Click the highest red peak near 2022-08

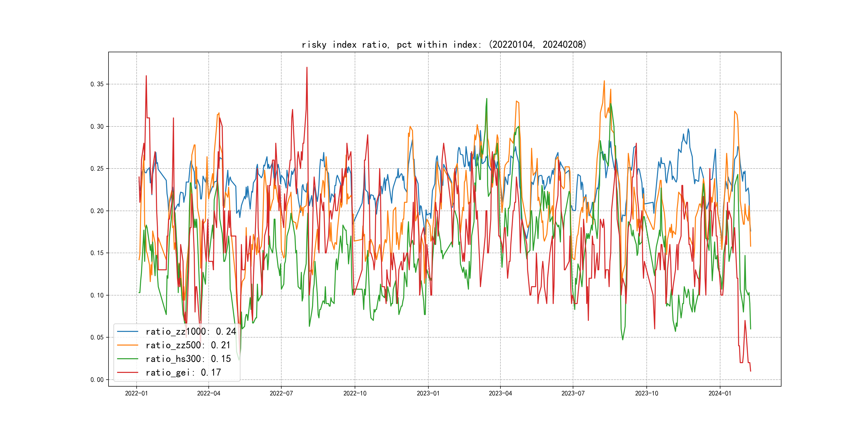click(307, 68)
